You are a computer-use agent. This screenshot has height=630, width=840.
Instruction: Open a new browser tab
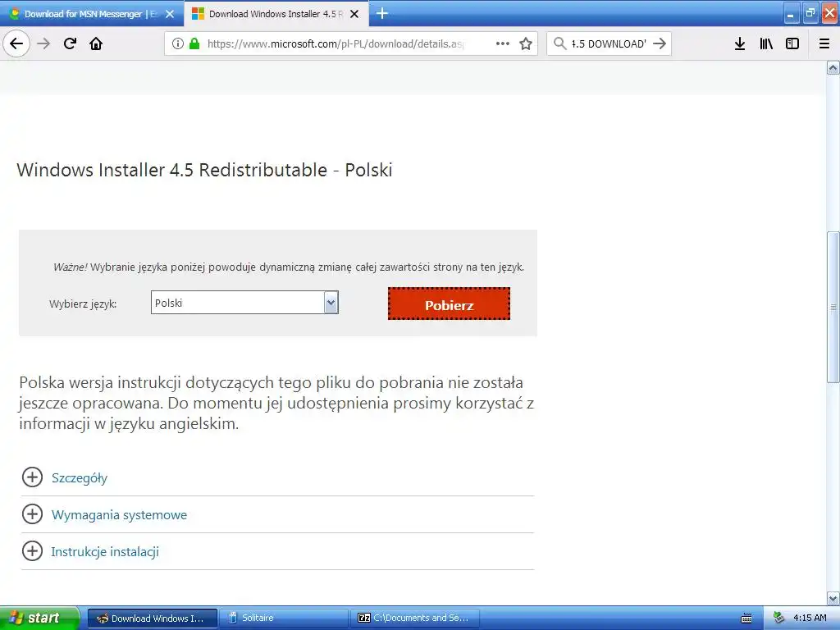tap(382, 13)
